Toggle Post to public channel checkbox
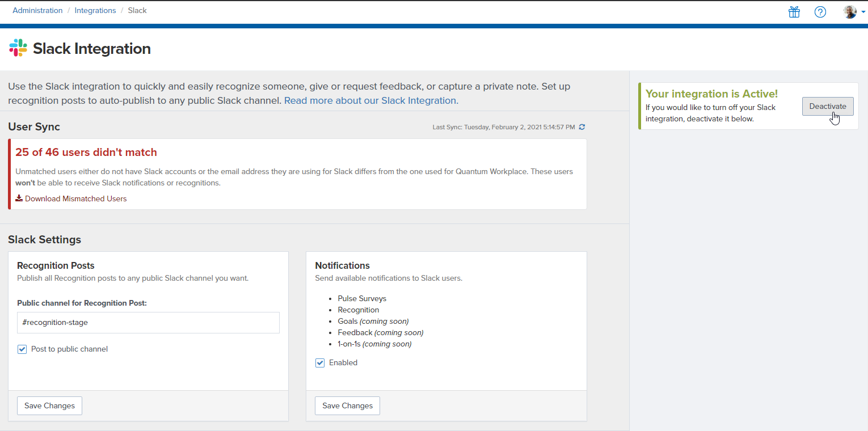 [x=22, y=349]
